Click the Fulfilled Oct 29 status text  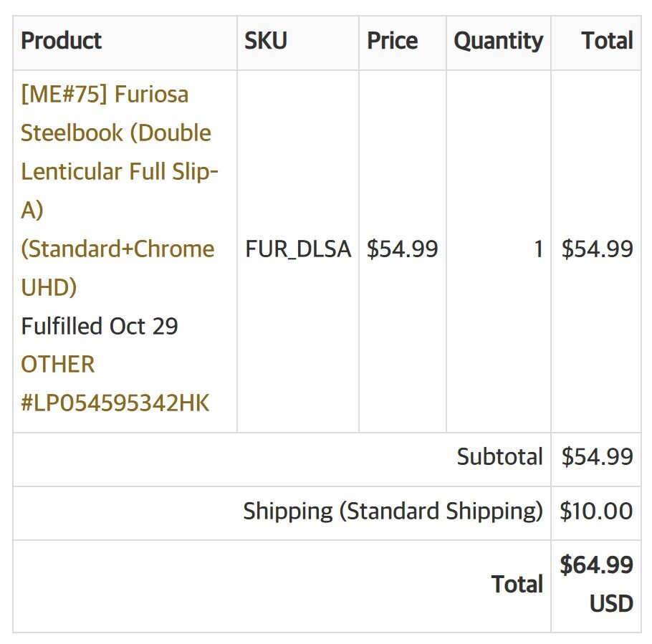point(100,326)
